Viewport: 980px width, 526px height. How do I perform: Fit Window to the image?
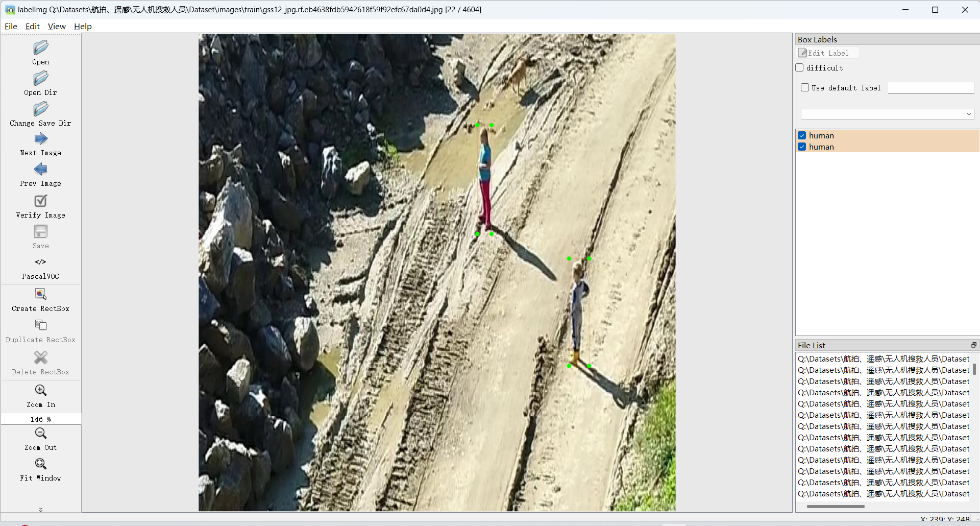click(x=41, y=464)
